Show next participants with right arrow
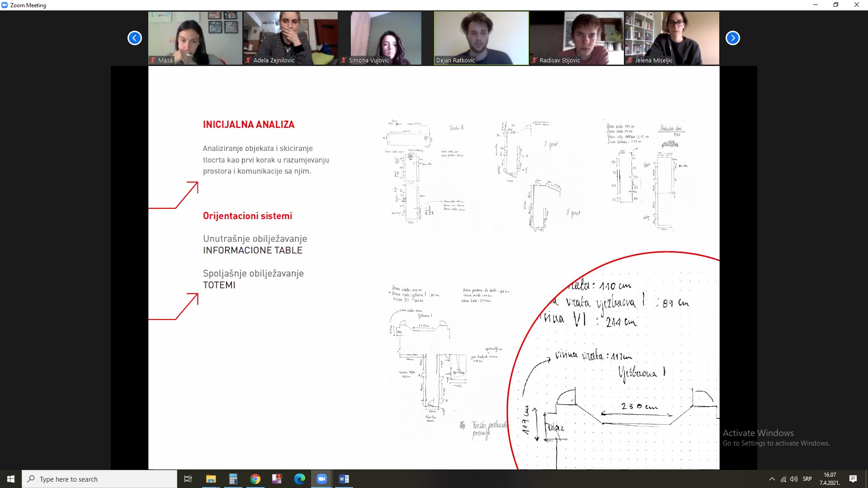This screenshot has width=868, height=488. (x=732, y=38)
